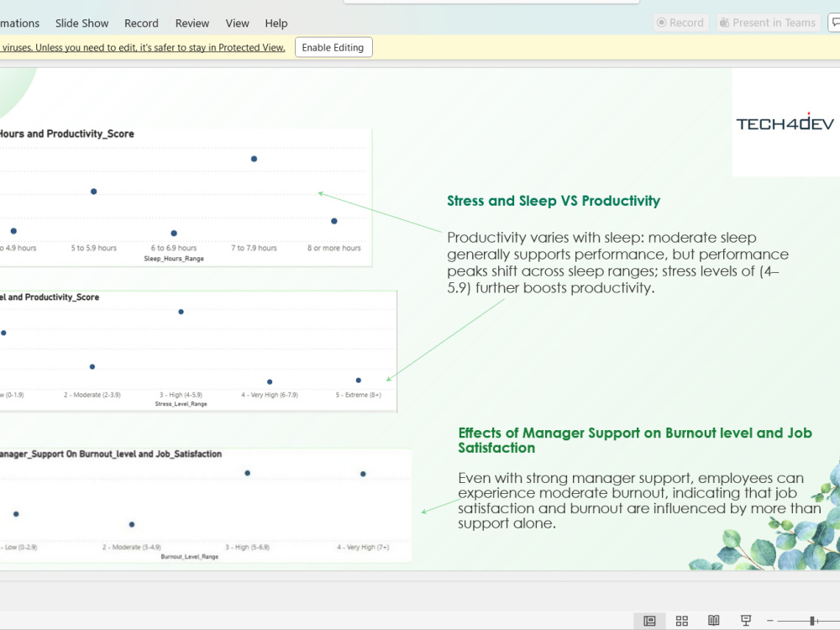
Task: Switch to Slide Sorter view
Action: click(x=681, y=621)
